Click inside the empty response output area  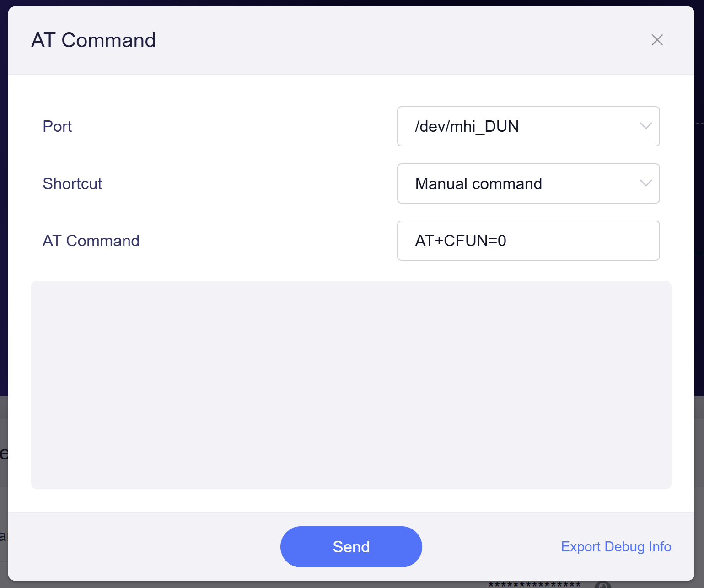[x=351, y=385]
